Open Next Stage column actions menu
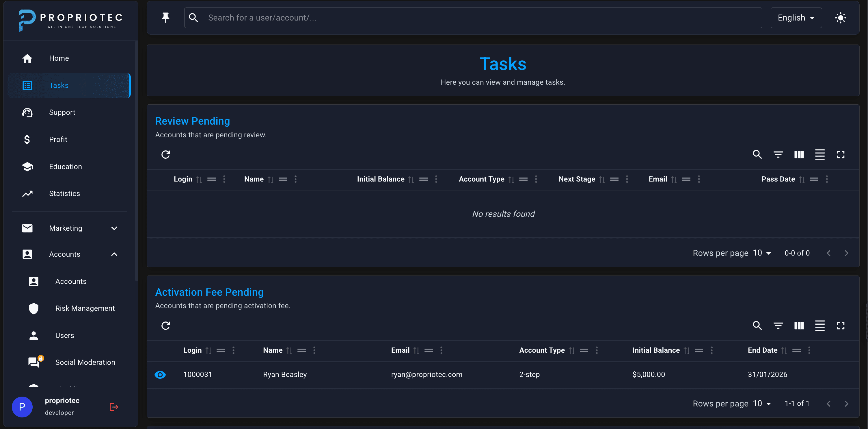Screen dimensions: 868x429 [x=627, y=180]
